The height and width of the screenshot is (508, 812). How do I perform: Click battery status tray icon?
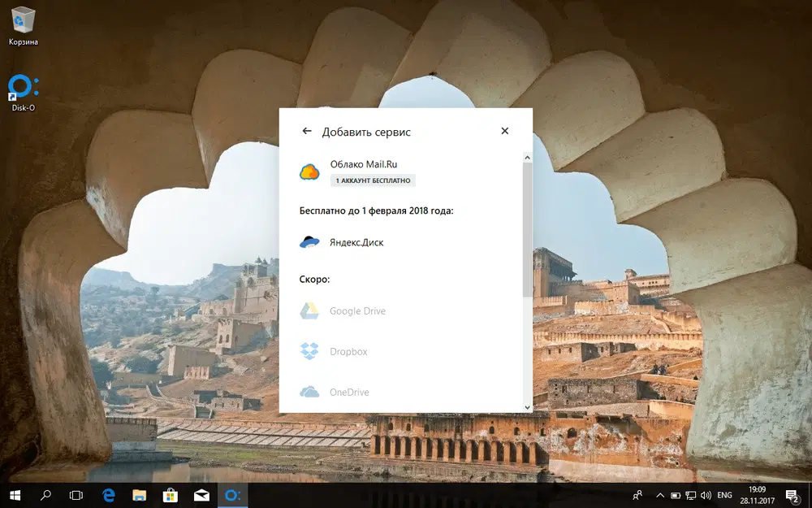point(676,496)
